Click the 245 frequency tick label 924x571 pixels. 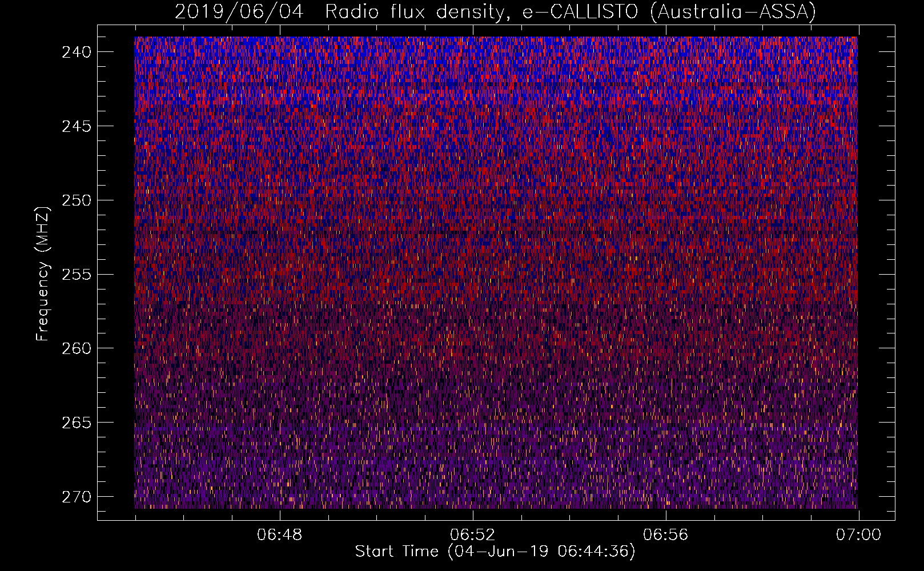pos(77,126)
